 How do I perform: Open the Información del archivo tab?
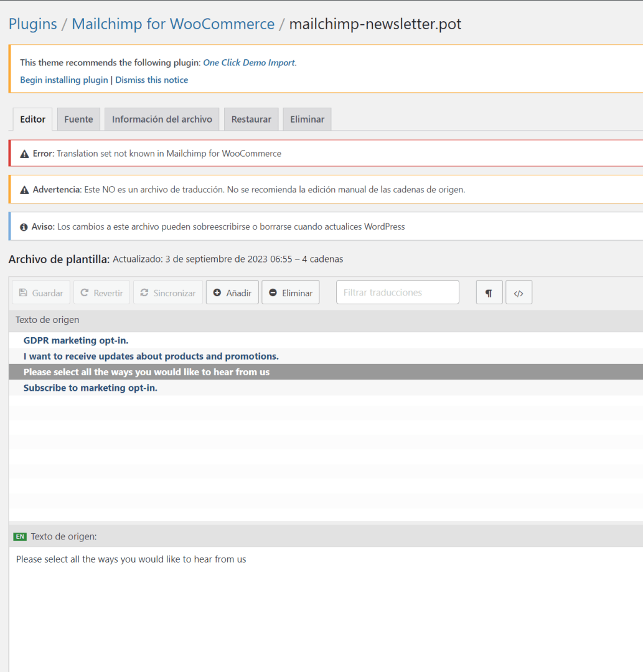click(x=162, y=119)
